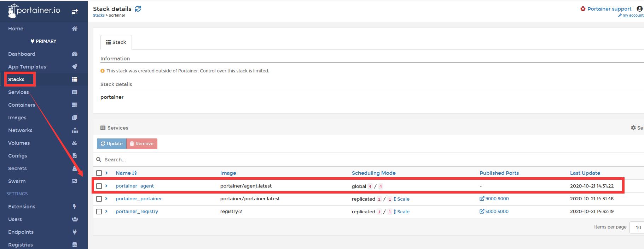
Task: Check the portainer_agent row checkbox
Action: pos(99,186)
